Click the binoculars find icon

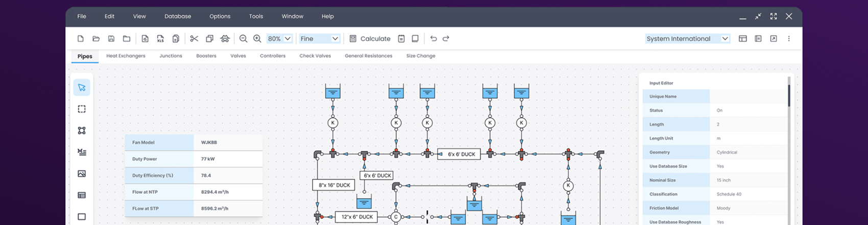pyautogui.click(x=225, y=38)
